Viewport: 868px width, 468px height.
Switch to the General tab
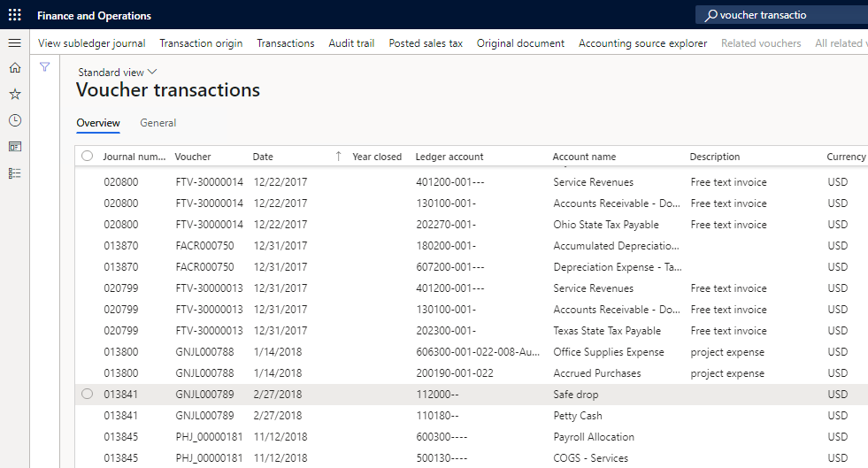click(x=158, y=123)
